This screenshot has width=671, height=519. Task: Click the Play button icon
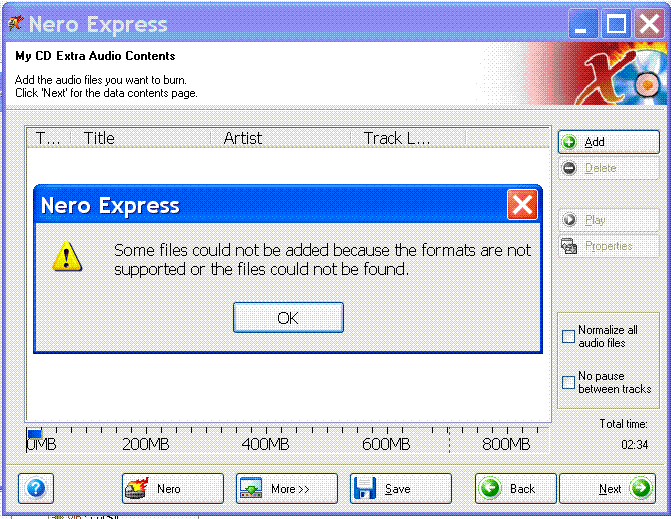569,219
